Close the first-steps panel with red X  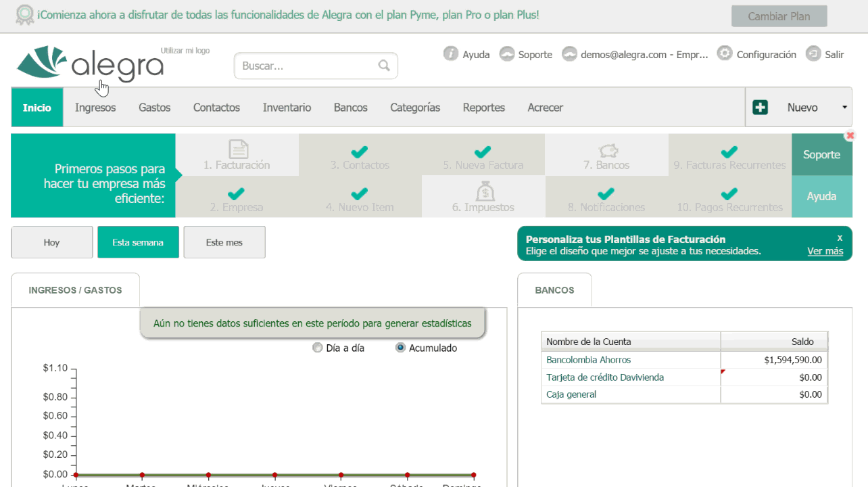[850, 135]
